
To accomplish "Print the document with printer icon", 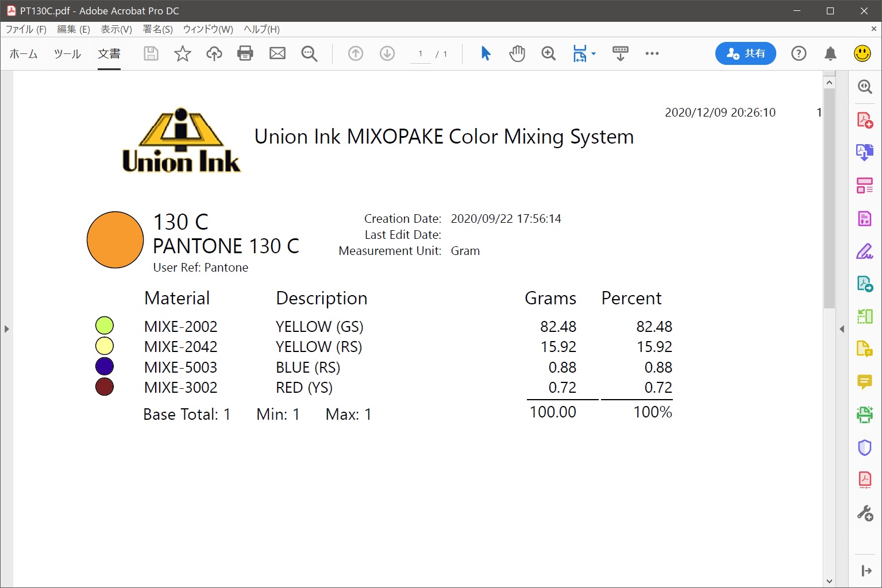I will coord(245,53).
